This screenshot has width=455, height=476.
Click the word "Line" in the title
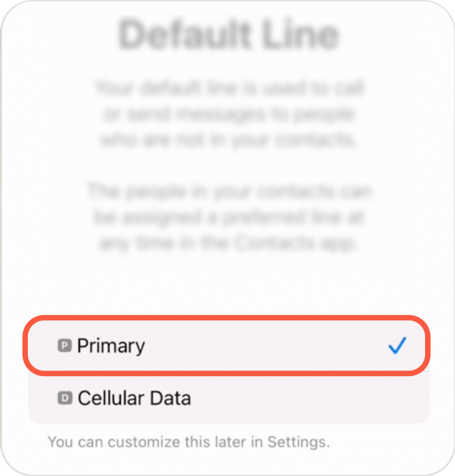299,33
